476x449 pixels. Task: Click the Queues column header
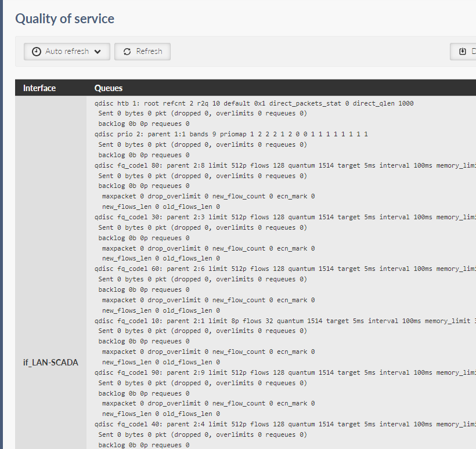pos(109,88)
